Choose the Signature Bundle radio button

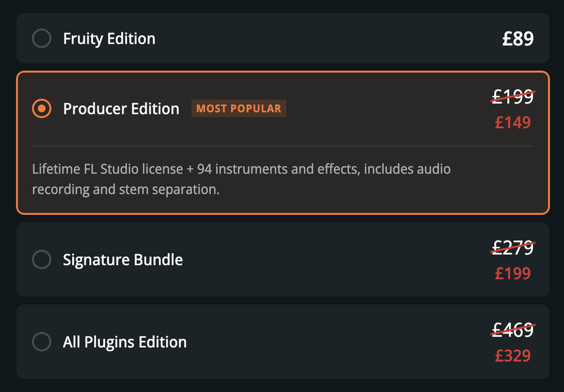(x=42, y=259)
